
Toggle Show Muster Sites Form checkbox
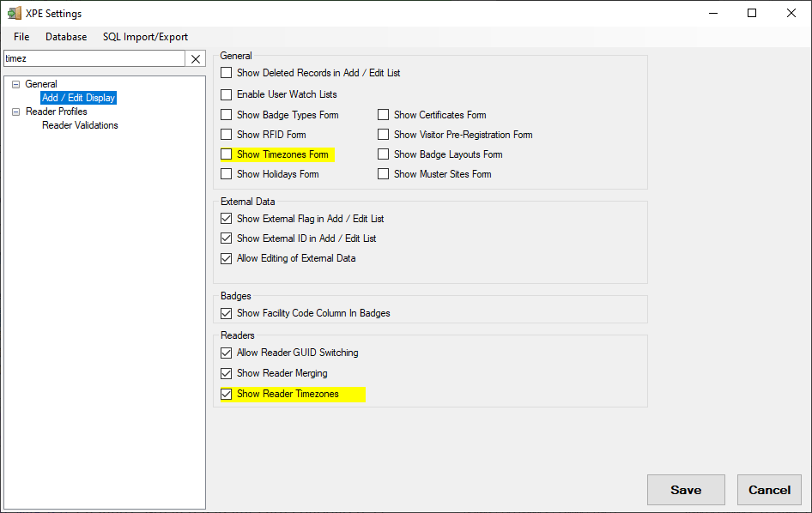pos(384,174)
